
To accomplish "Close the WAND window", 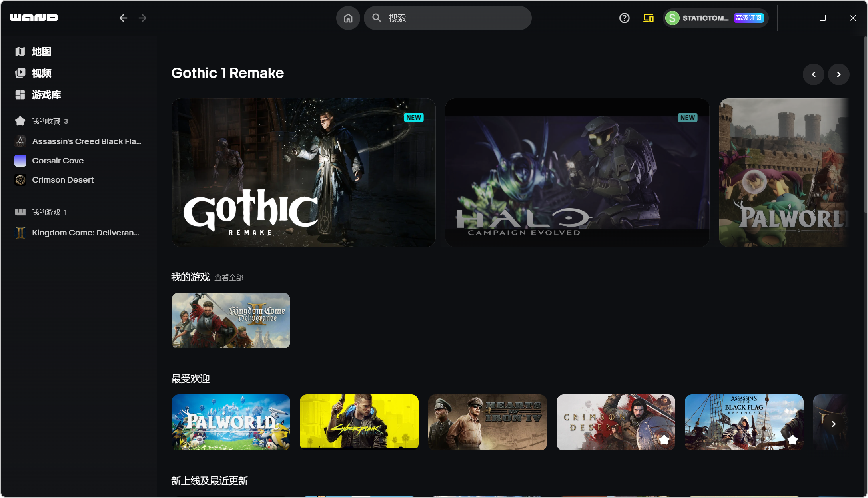I will [x=853, y=18].
